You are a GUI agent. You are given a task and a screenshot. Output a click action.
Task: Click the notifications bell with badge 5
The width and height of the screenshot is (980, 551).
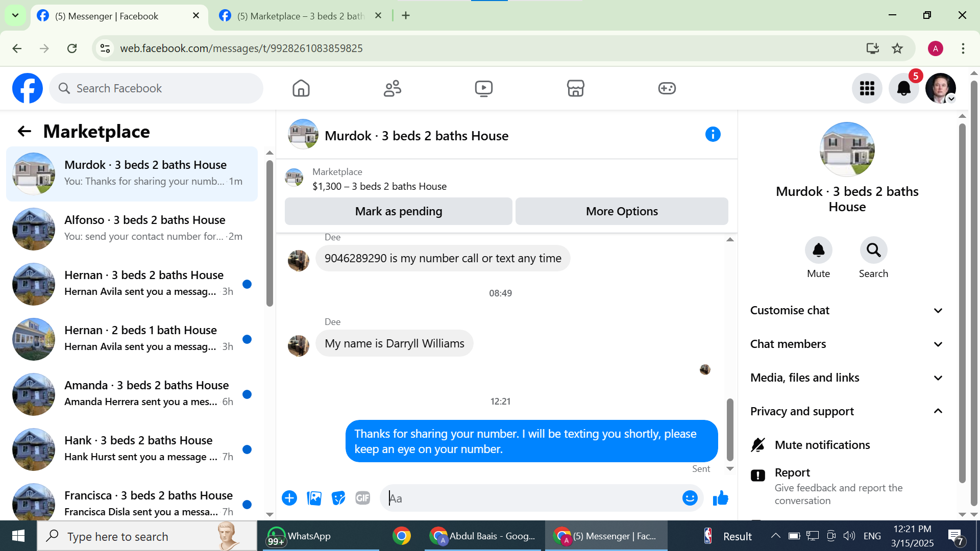pos(903,88)
